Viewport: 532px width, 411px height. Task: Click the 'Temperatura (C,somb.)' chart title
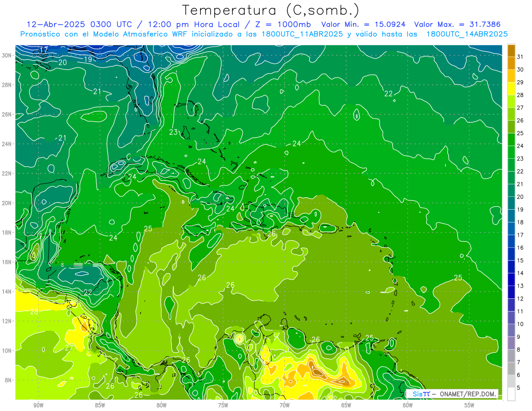[270, 10]
